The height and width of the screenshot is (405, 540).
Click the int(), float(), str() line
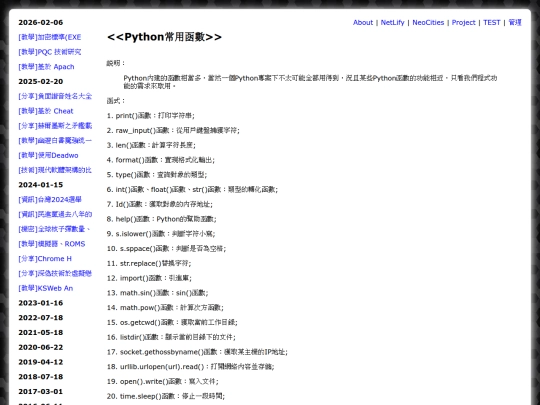(x=192, y=190)
